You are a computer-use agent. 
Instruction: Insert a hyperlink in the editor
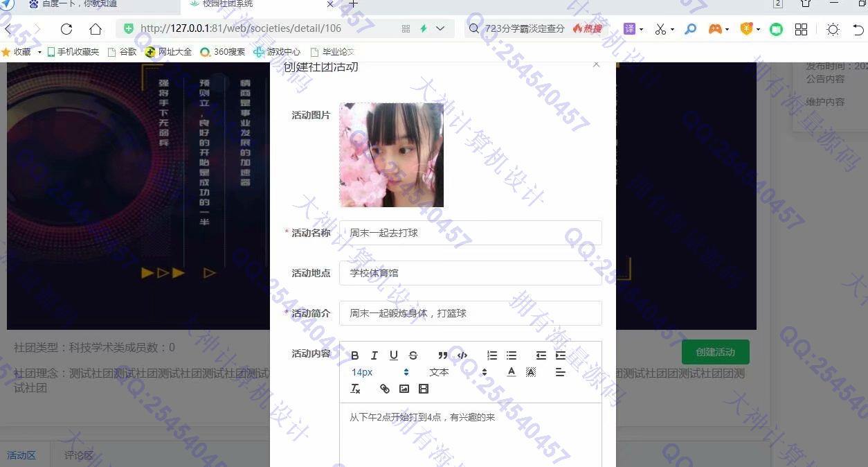pos(385,389)
